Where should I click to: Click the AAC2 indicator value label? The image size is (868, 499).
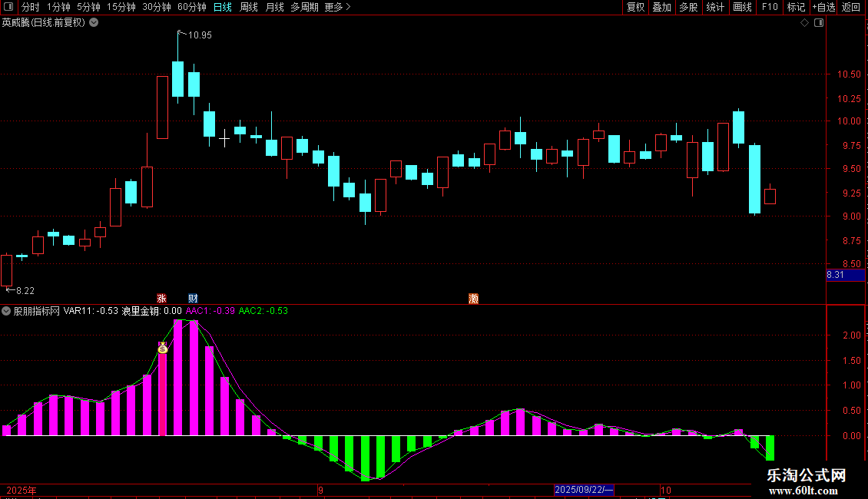(263, 311)
